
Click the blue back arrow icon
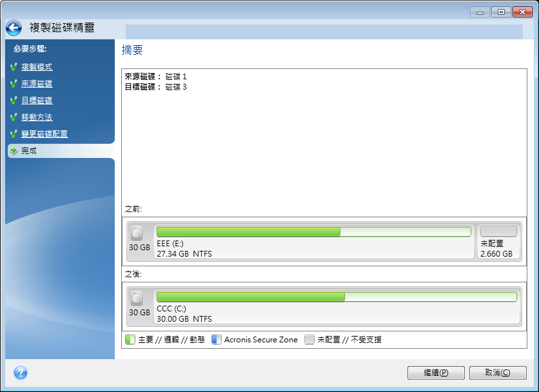pos(14,28)
